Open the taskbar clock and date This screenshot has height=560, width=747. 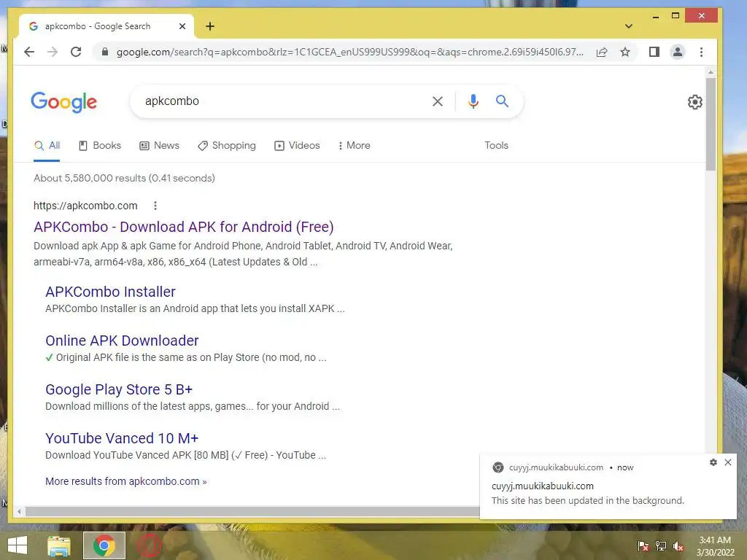(x=715, y=546)
